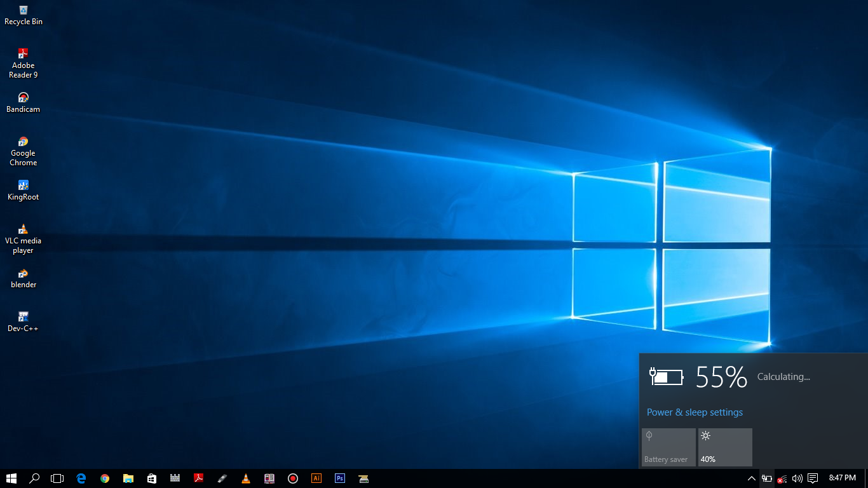Open the network connections flyout

(782, 478)
